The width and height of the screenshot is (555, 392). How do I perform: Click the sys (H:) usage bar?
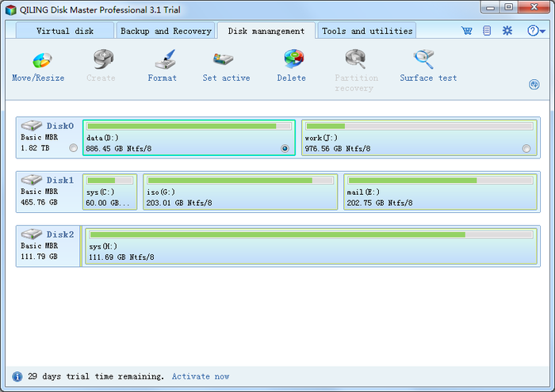311,234
